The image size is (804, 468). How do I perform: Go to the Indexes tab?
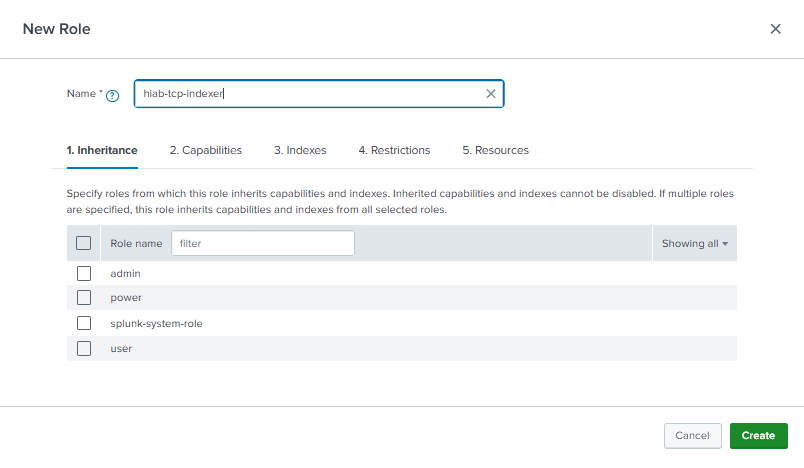[300, 150]
